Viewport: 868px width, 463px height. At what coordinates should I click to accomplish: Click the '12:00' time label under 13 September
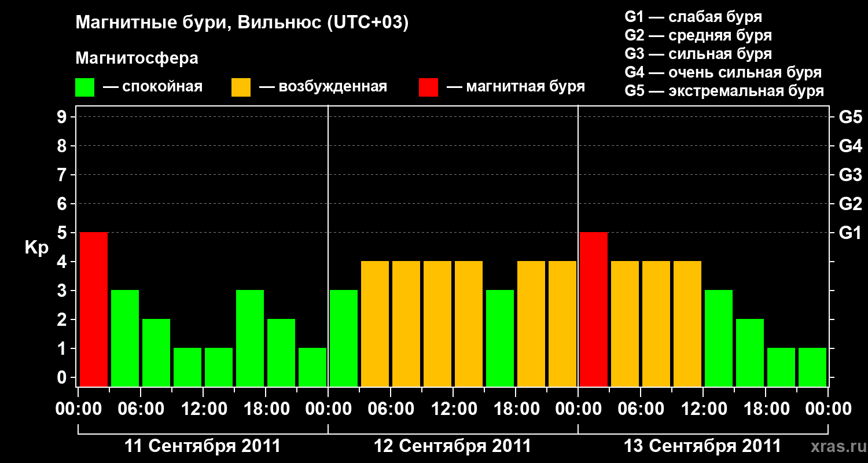[703, 409]
